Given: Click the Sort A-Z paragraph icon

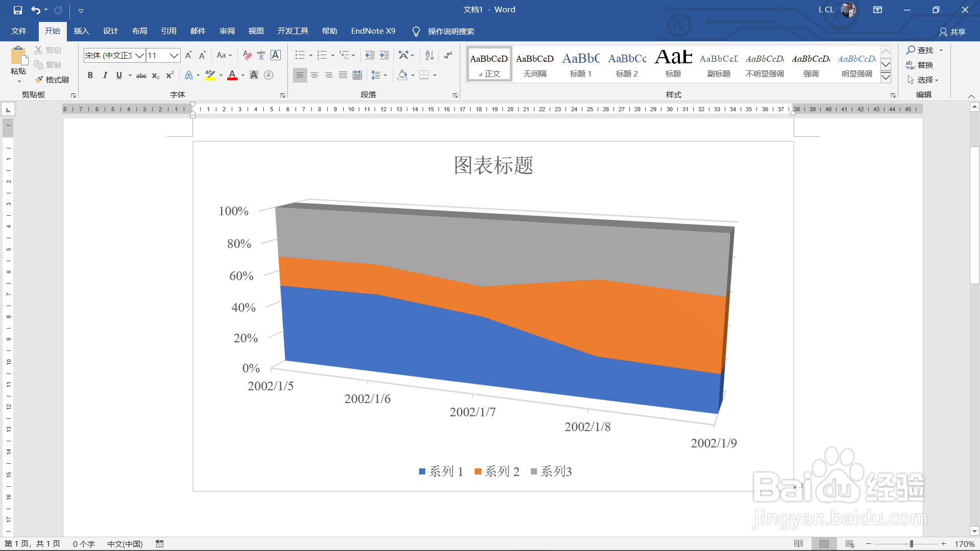Looking at the screenshot, I should (429, 55).
